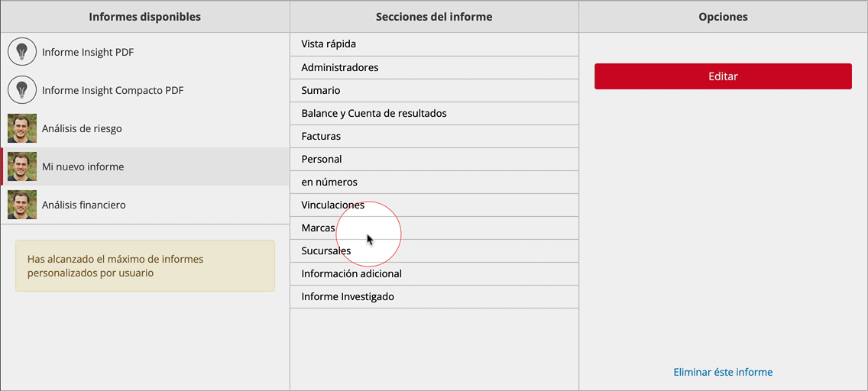Open the Administradores section row
The width and height of the screenshot is (868, 391).
click(434, 67)
